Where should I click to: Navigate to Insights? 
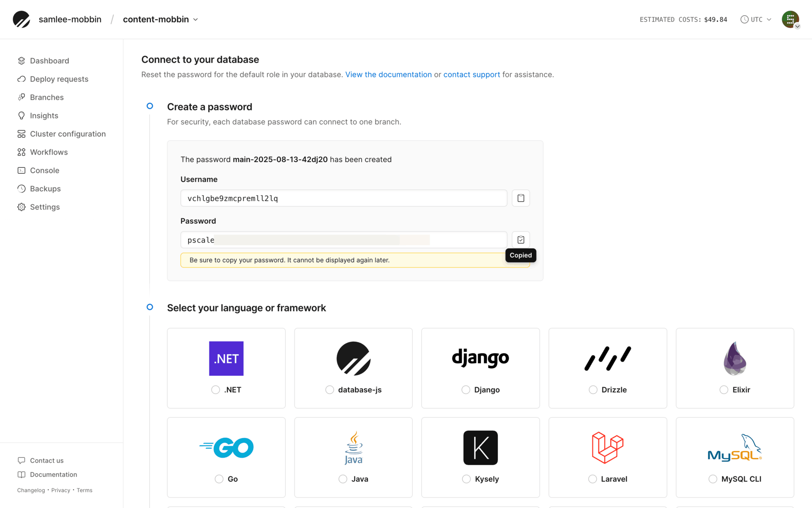click(x=44, y=116)
